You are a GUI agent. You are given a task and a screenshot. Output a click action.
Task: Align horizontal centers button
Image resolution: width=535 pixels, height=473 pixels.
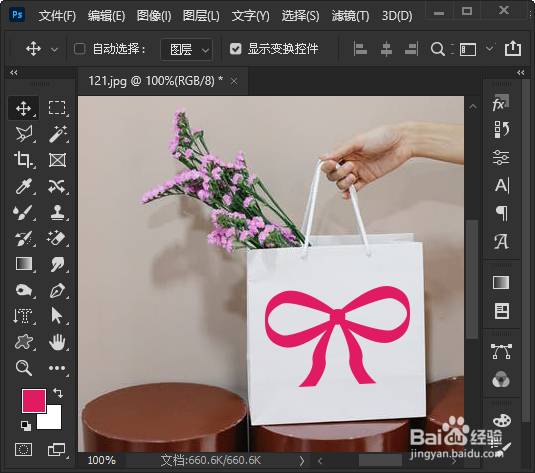point(386,49)
